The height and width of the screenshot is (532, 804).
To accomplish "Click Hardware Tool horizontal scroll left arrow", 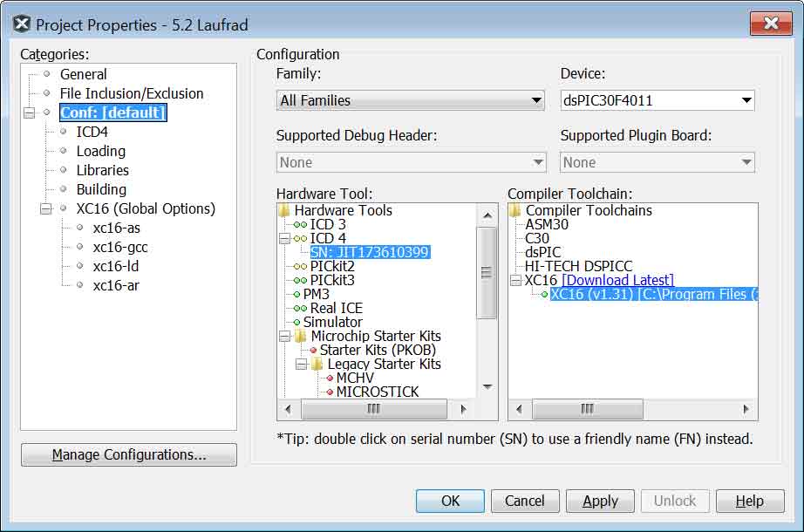I will (288, 409).
